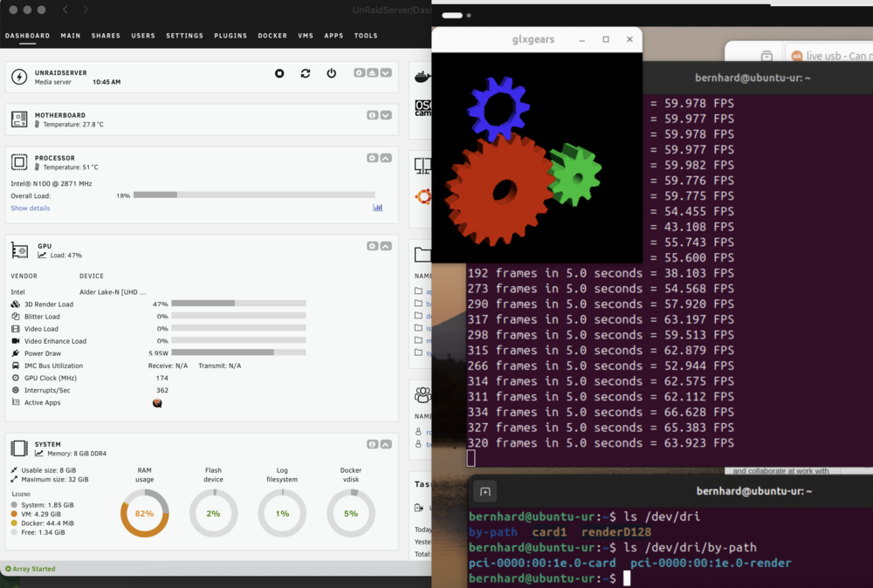The image size is (873, 588).
Task: Click the 'renderD128' entry in the terminal
Action: pos(616,532)
